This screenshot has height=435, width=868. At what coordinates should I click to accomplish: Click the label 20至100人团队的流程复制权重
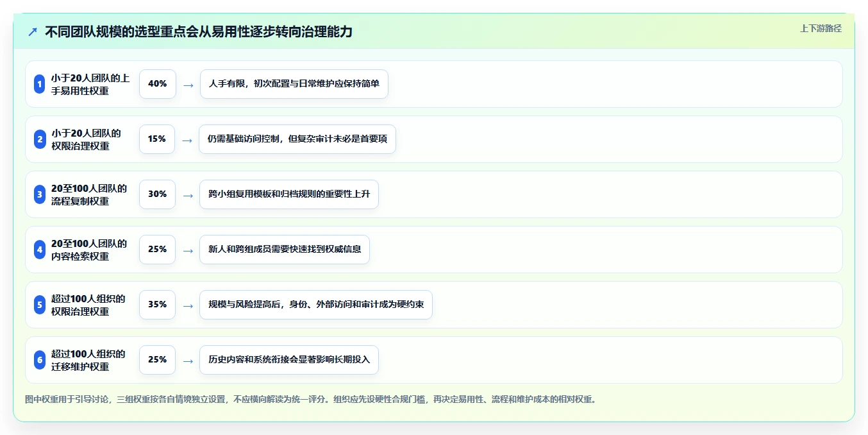point(89,194)
